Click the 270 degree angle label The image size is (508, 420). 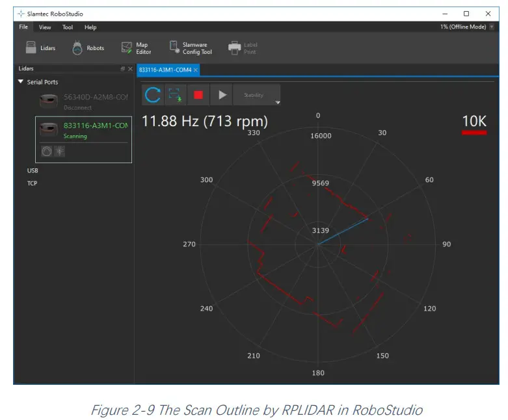coord(189,244)
